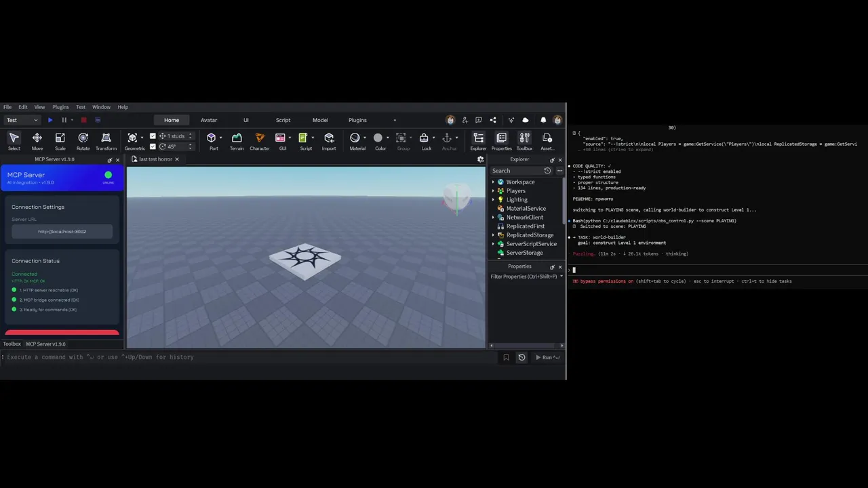Click the command bookmark icon
868x488 pixels.
[506, 357]
